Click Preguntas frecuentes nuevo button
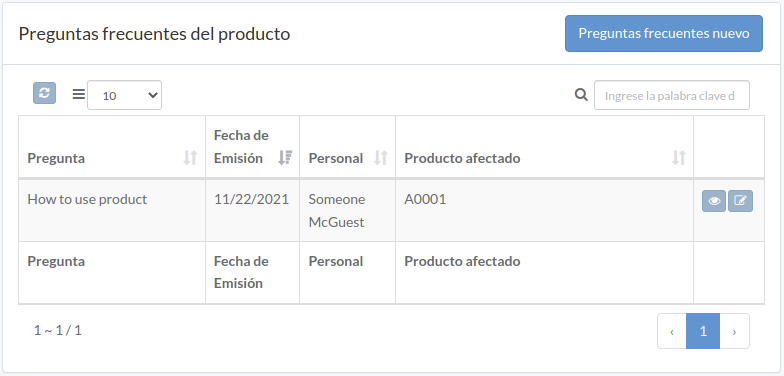The image size is (784, 376). pyautogui.click(x=664, y=34)
